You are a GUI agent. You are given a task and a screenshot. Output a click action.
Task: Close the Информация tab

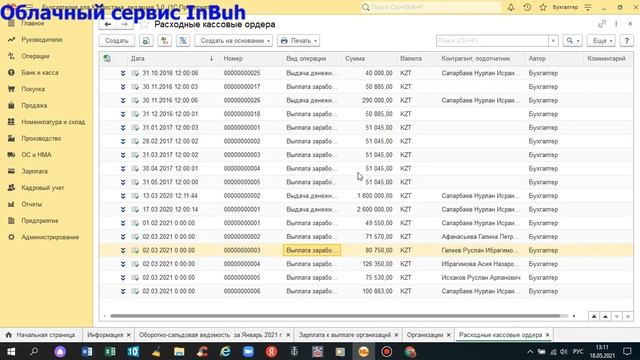tap(129, 335)
